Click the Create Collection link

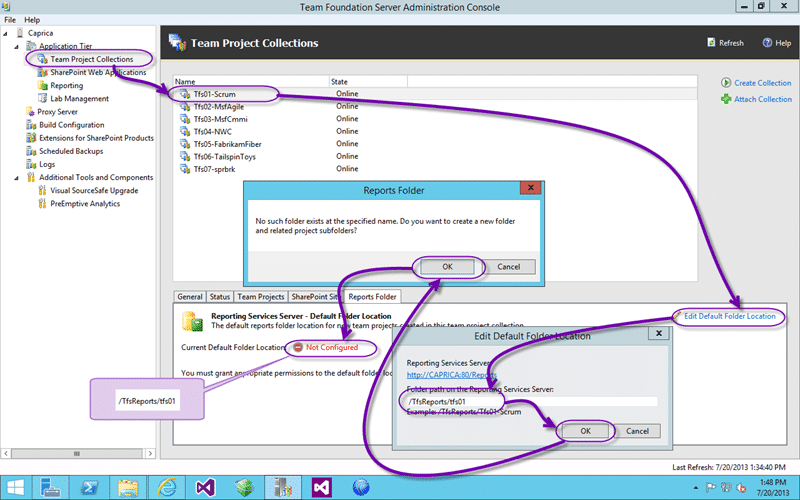[762, 83]
